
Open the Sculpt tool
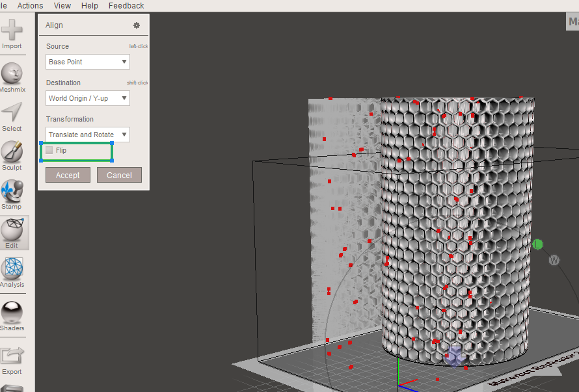[x=12, y=151]
